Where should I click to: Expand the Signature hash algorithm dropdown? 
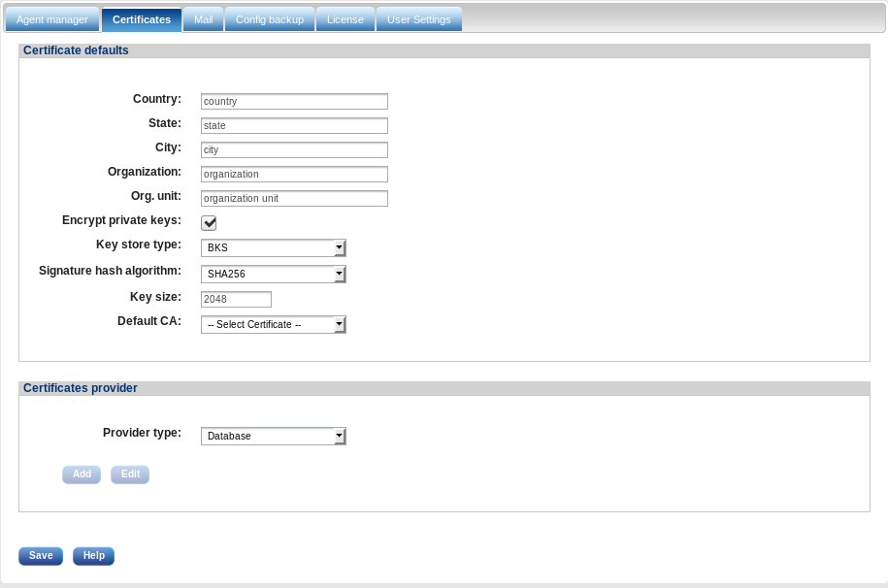tap(274, 274)
